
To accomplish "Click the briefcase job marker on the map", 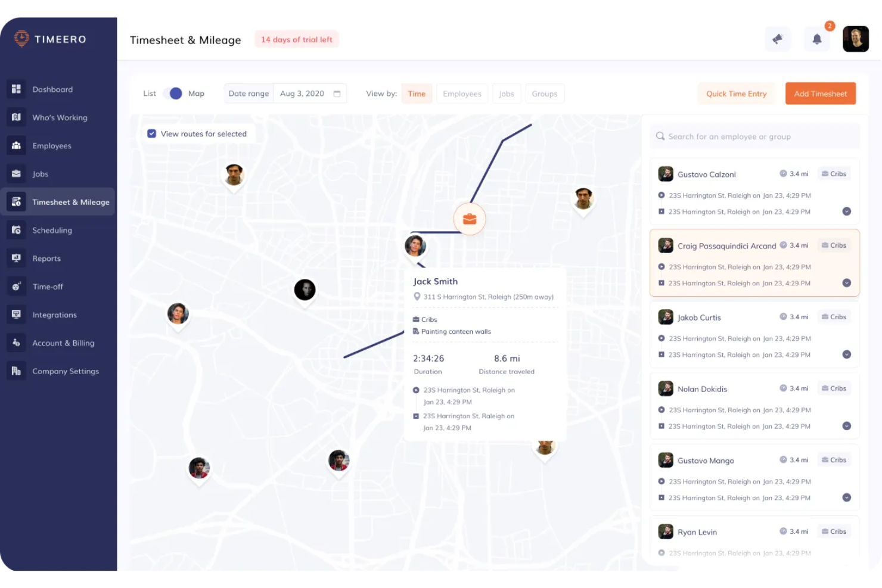I will point(470,219).
